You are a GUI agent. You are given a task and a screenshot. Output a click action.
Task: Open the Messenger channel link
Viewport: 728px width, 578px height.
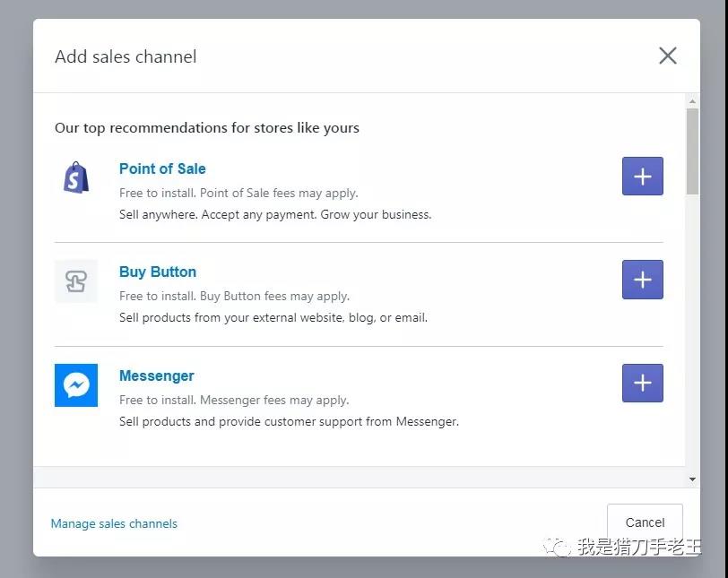(x=156, y=375)
